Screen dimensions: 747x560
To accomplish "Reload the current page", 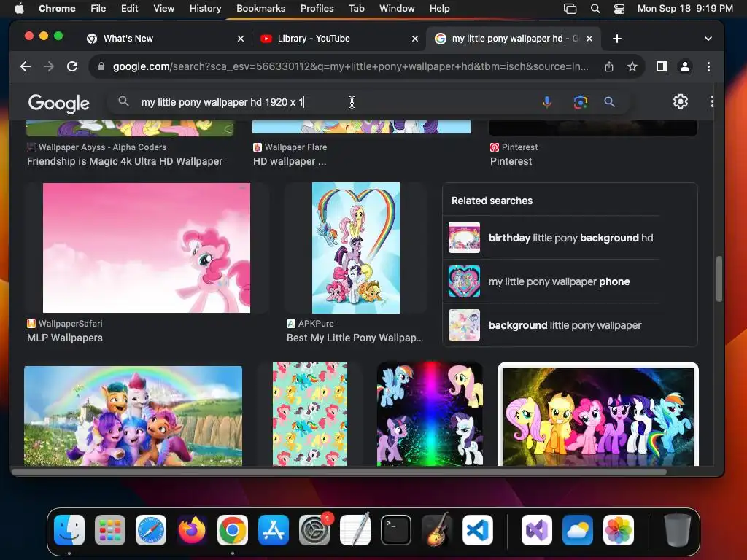I will (72, 66).
